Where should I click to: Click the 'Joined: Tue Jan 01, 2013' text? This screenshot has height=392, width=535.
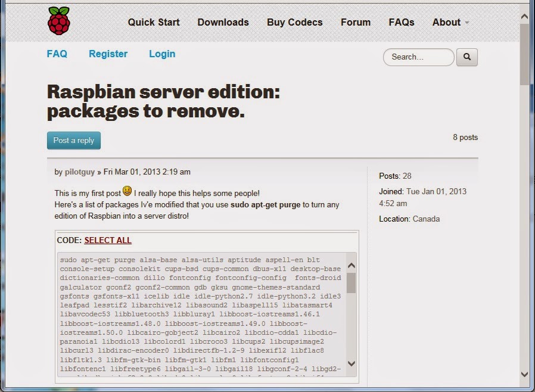pos(422,191)
